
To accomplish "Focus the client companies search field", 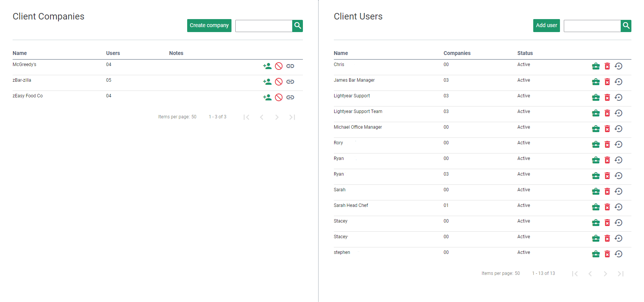I will pos(264,26).
